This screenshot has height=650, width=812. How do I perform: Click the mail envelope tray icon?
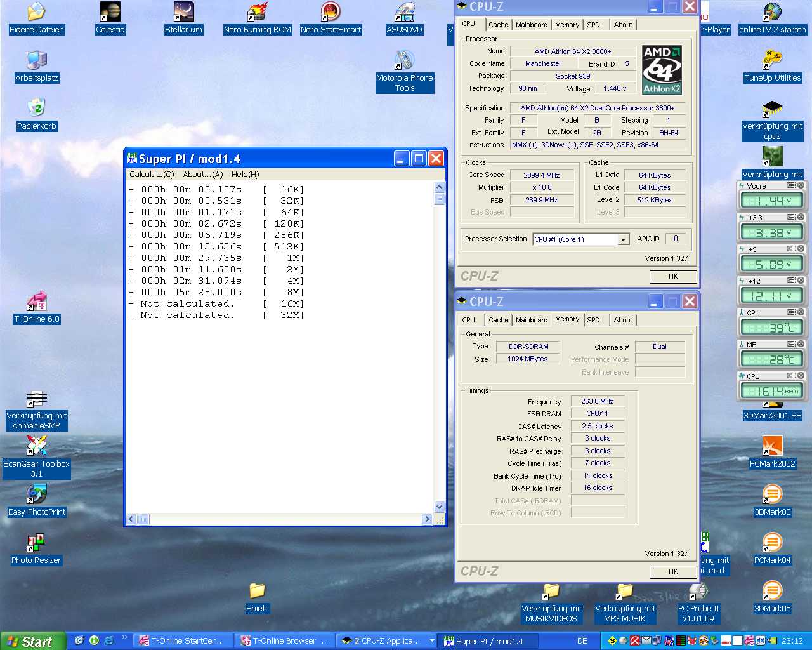646,641
